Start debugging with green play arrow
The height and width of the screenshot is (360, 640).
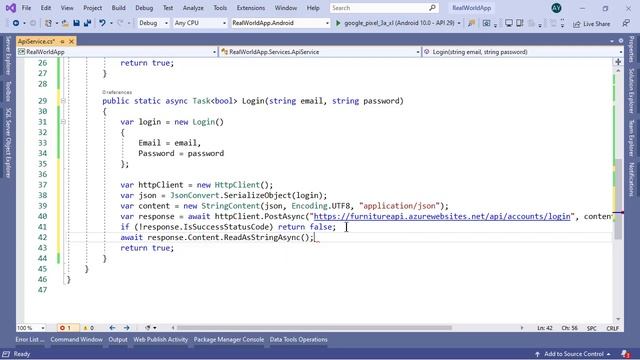coord(338,23)
